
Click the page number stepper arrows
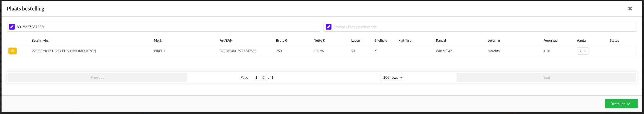(263, 77)
